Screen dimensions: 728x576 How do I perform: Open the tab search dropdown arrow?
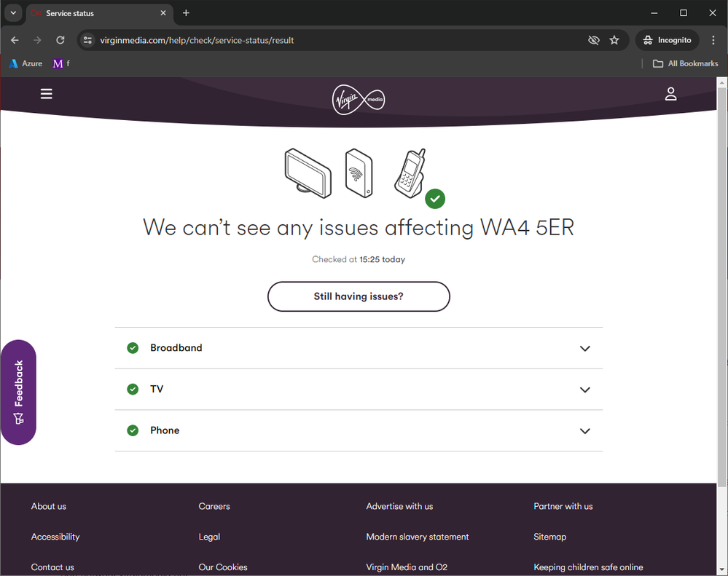click(x=13, y=13)
